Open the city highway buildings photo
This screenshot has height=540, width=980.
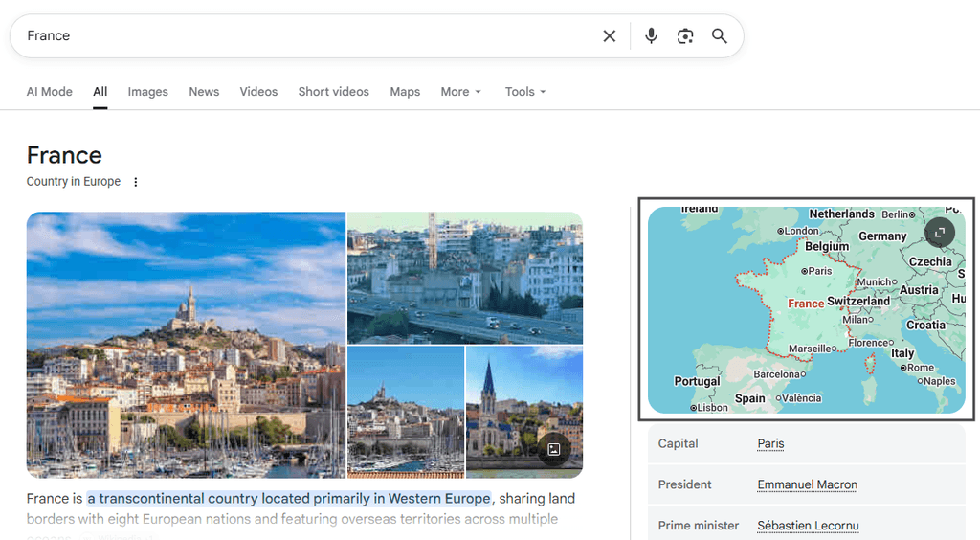tap(465, 278)
